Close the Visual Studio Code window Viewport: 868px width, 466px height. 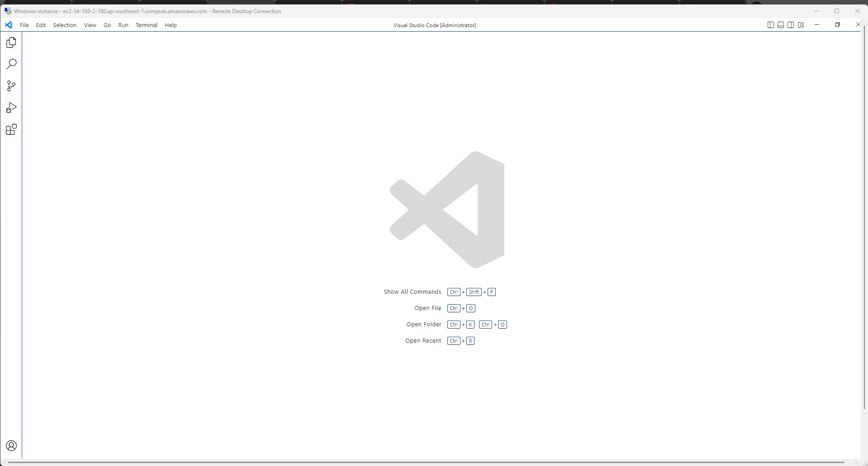[x=858, y=25]
